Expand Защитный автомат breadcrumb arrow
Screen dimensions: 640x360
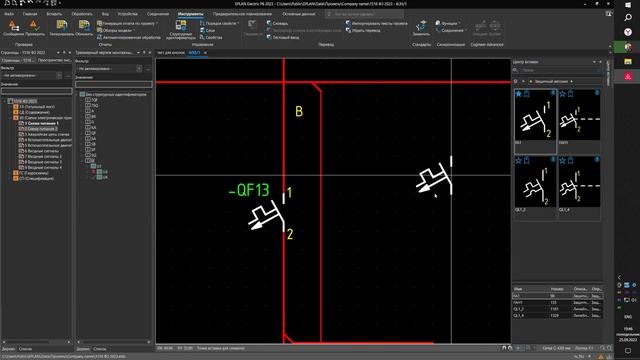coord(571,81)
